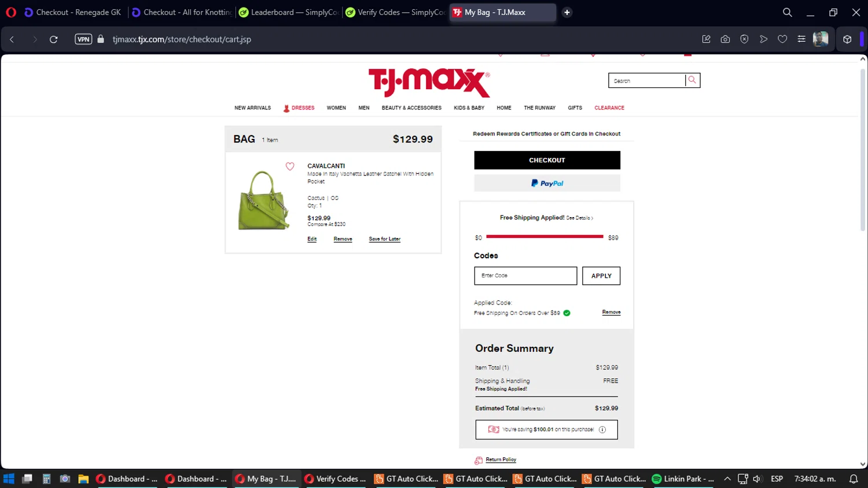
Task: Open the Home menu item
Action: (504, 108)
